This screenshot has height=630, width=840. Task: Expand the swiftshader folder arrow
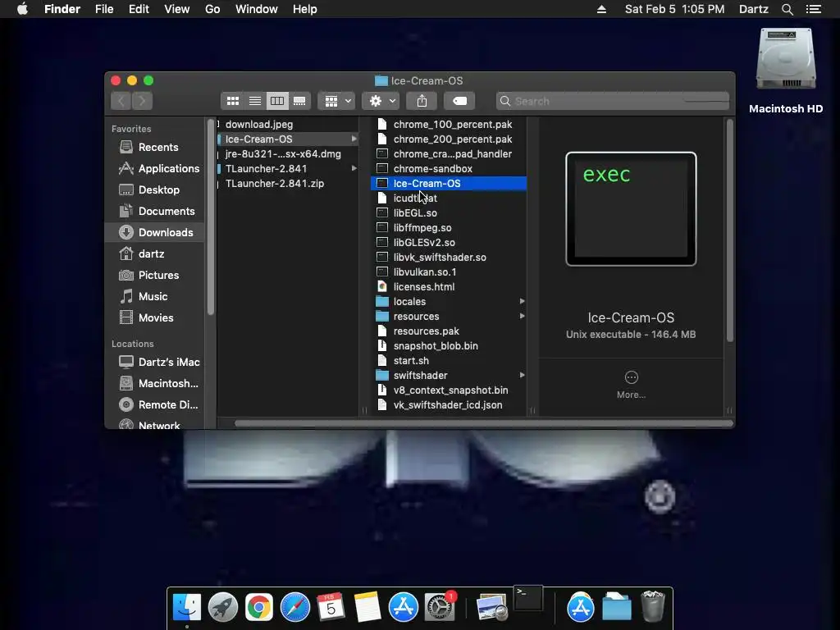click(x=522, y=376)
